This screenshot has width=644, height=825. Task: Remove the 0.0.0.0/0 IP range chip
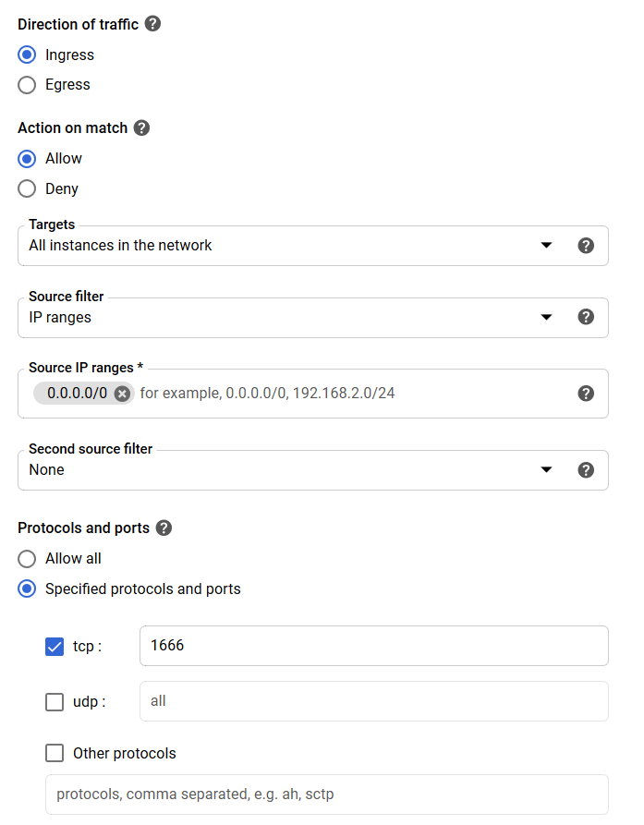point(123,394)
